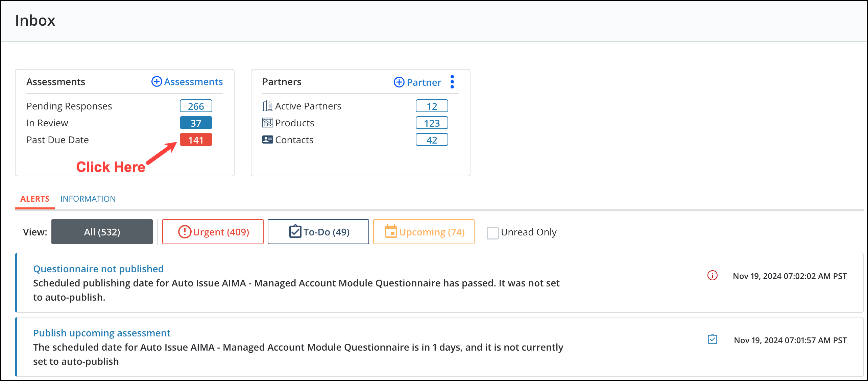Viewport: 868px width, 381px height.
Task: Open the three-dot menu in Partners card
Action: coord(452,82)
